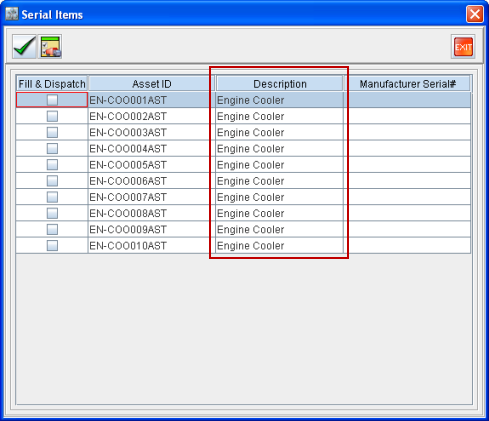The height and width of the screenshot is (421, 489).
Task: Close the Serial Items window
Action: pos(475,14)
